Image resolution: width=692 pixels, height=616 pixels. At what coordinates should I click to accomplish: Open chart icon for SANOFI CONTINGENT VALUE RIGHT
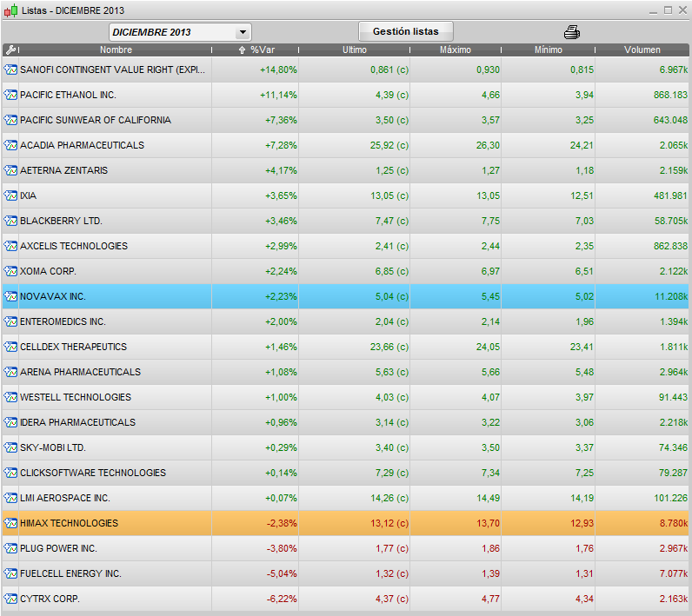tap(10, 70)
